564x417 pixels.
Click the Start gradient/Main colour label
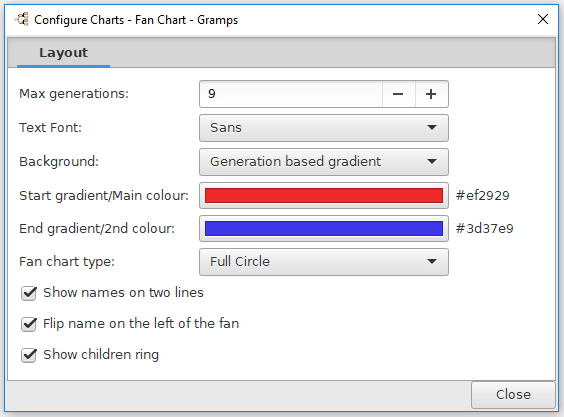click(104, 196)
